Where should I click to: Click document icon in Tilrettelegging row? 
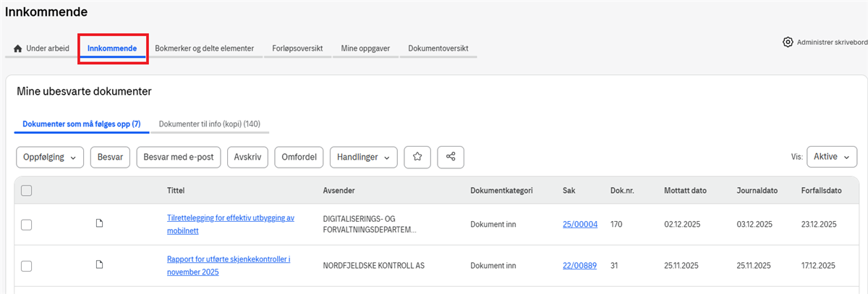coord(100,224)
